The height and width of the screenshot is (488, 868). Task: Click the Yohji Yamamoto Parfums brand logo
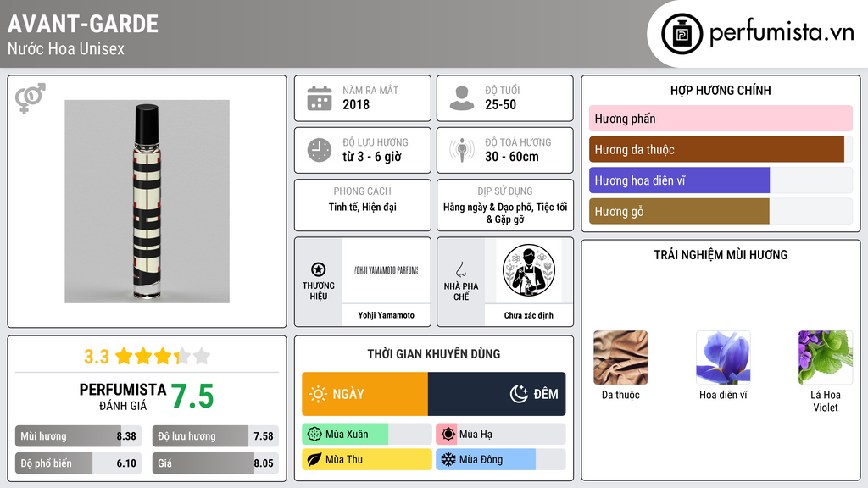click(x=386, y=270)
